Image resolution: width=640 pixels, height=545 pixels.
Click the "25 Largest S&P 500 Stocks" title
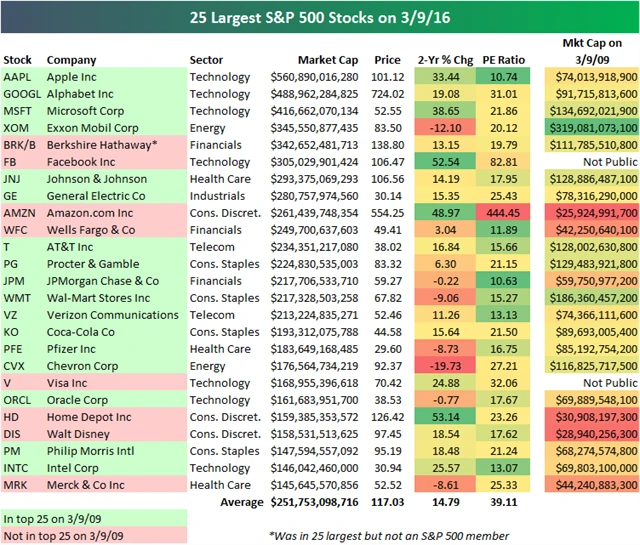[x=319, y=16]
